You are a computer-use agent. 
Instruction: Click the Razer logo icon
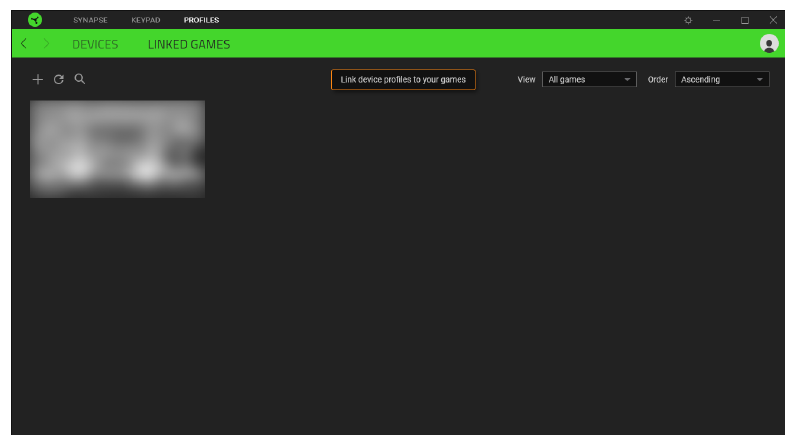click(x=35, y=20)
